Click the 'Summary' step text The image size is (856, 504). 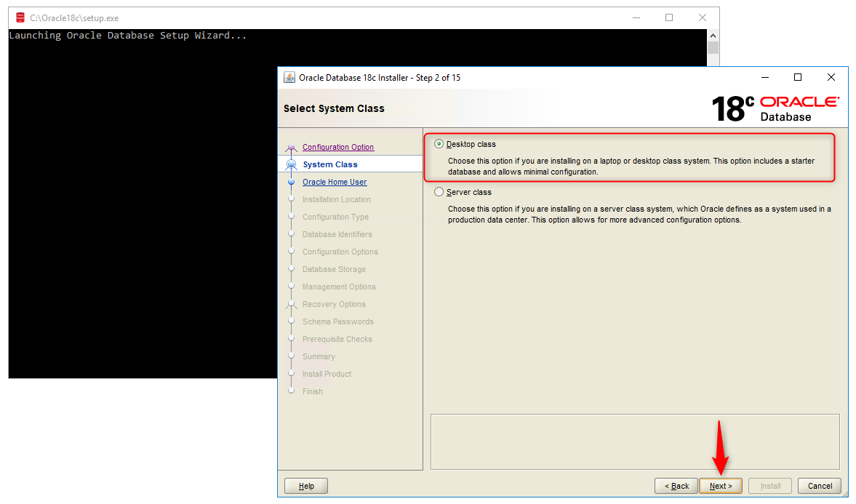[319, 356]
